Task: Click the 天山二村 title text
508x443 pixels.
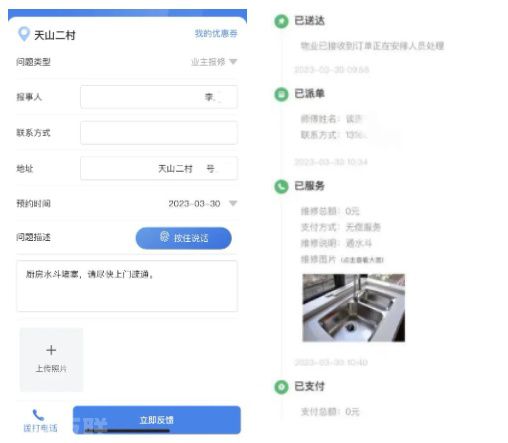Action: tap(55, 35)
